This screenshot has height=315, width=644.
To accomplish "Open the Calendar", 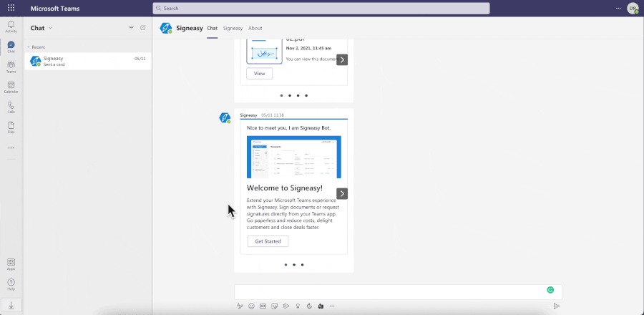I will coord(11,87).
